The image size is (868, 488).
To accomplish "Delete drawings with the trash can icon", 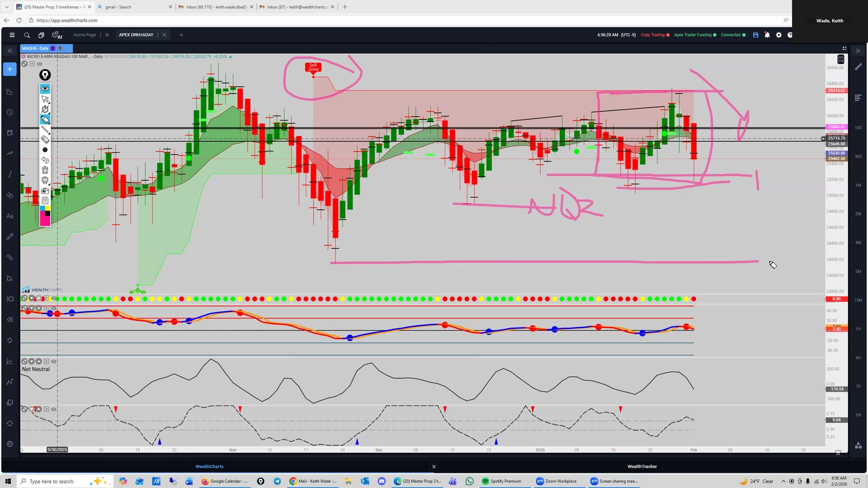I will point(45,170).
